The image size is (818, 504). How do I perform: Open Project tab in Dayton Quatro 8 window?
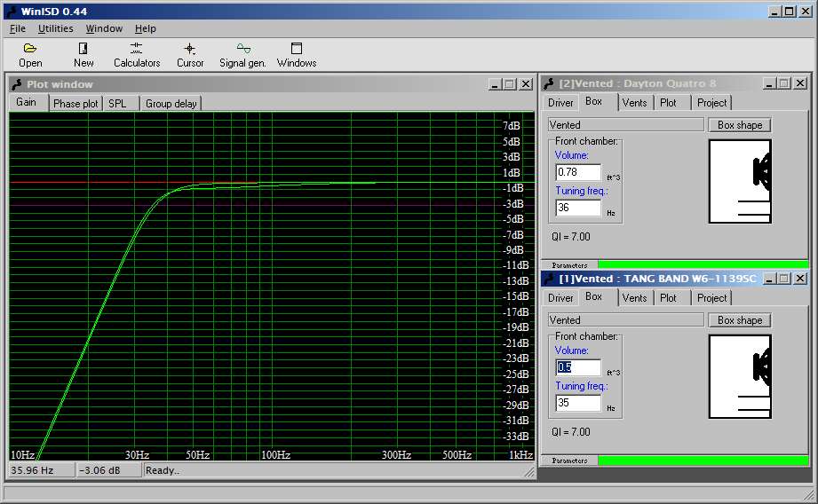(711, 103)
